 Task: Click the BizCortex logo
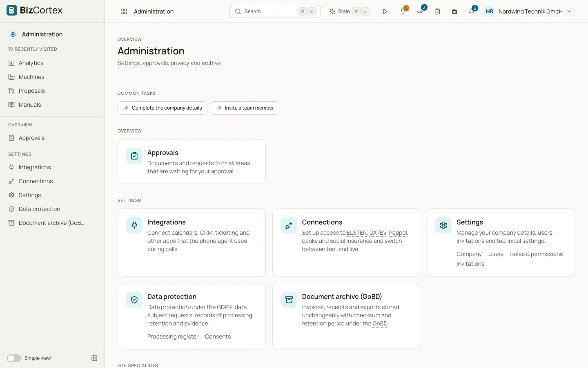(x=35, y=10)
